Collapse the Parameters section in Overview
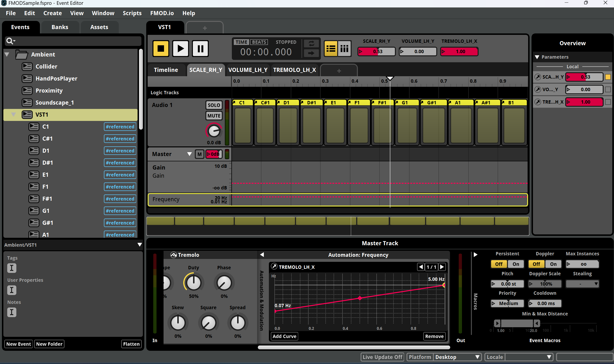This screenshot has width=614, height=364. pos(537,57)
